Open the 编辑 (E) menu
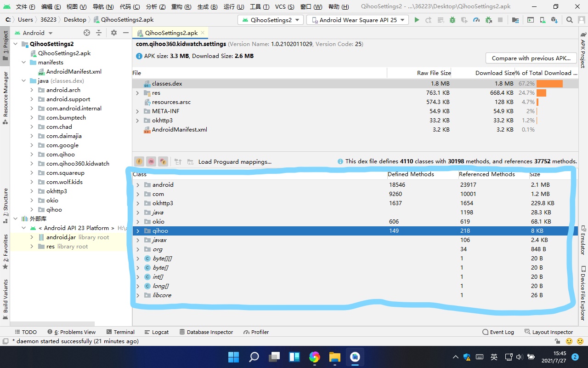This screenshot has width=588, height=368. 51,7
